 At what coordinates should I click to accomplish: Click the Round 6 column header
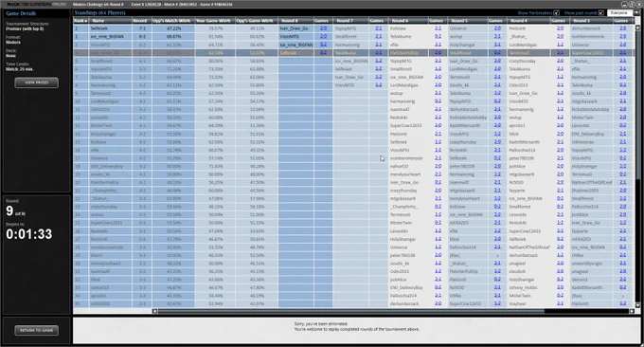click(408, 21)
